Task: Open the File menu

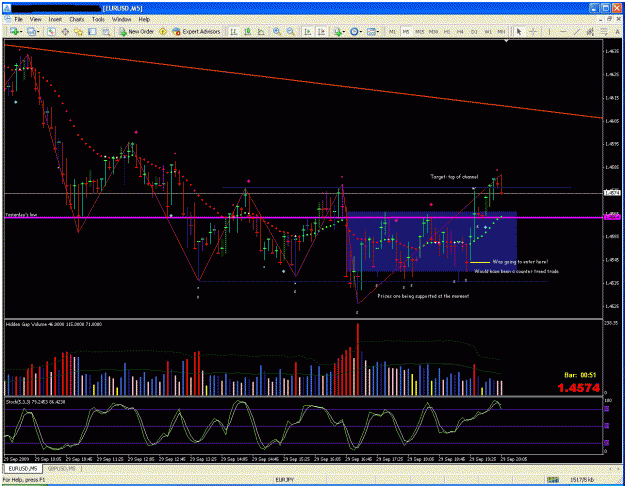Action: pyautogui.click(x=19, y=19)
